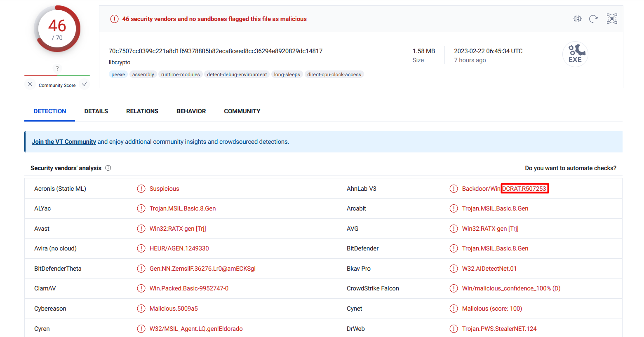Screen dimensions: 644x337
Task: Click the 46 / 70 detection score gauge
Action: tap(57, 29)
